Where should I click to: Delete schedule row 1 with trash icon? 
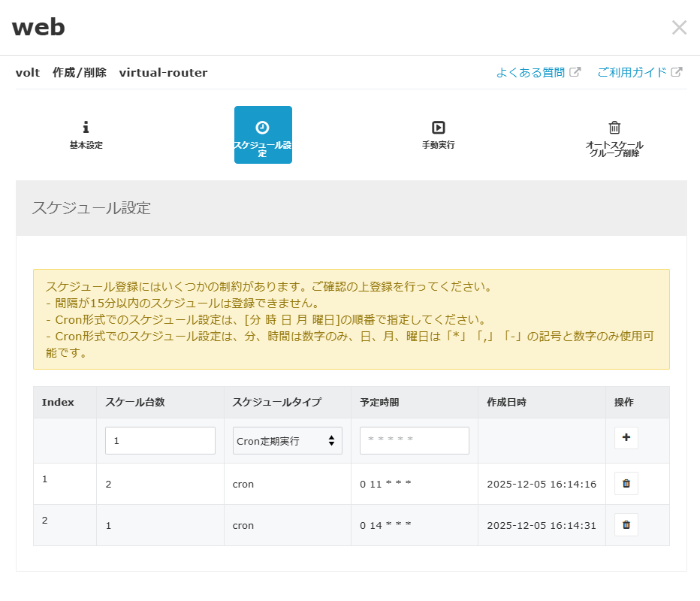tap(626, 484)
